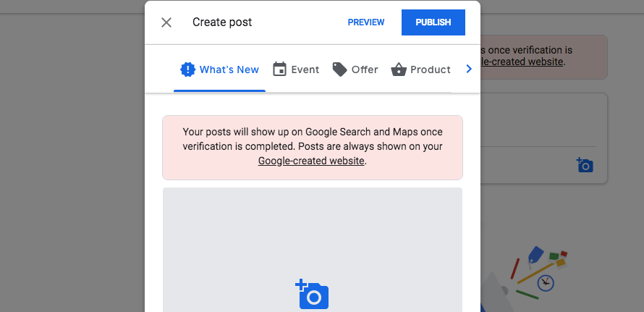Click the pink verification notice in dialog
The image size is (644, 312).
click(x=313, y=148)
